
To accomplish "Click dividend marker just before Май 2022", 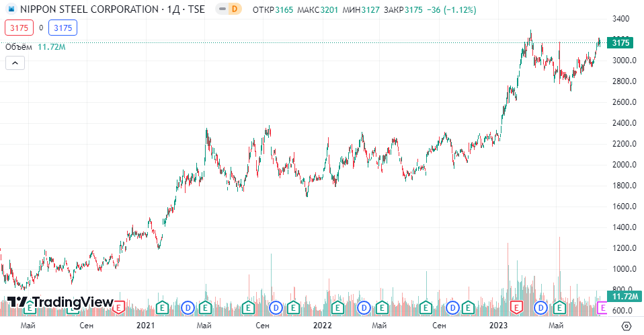I will (x=364, y=307).
